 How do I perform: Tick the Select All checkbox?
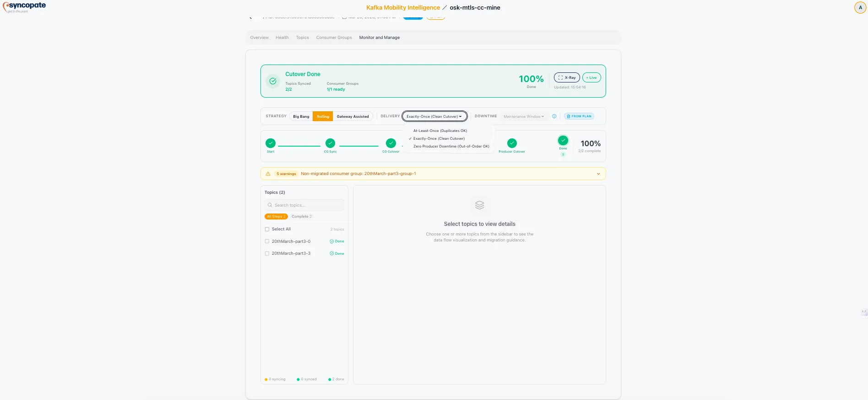pyautogui.click(x=267, y=229)
